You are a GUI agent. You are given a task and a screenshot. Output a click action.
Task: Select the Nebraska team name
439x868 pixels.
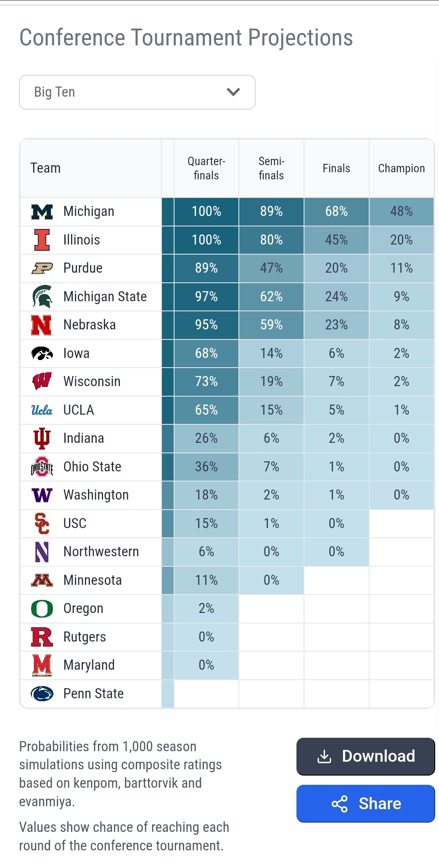[90, 325]
